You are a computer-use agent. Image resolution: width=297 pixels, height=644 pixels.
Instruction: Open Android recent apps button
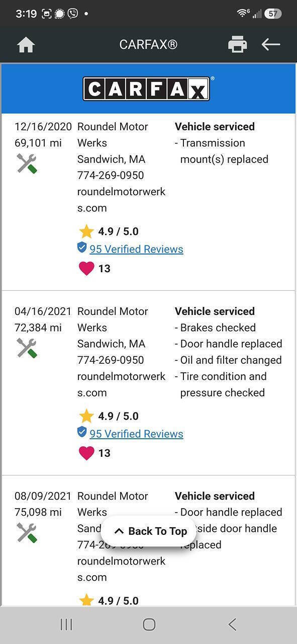click(66, 624)
